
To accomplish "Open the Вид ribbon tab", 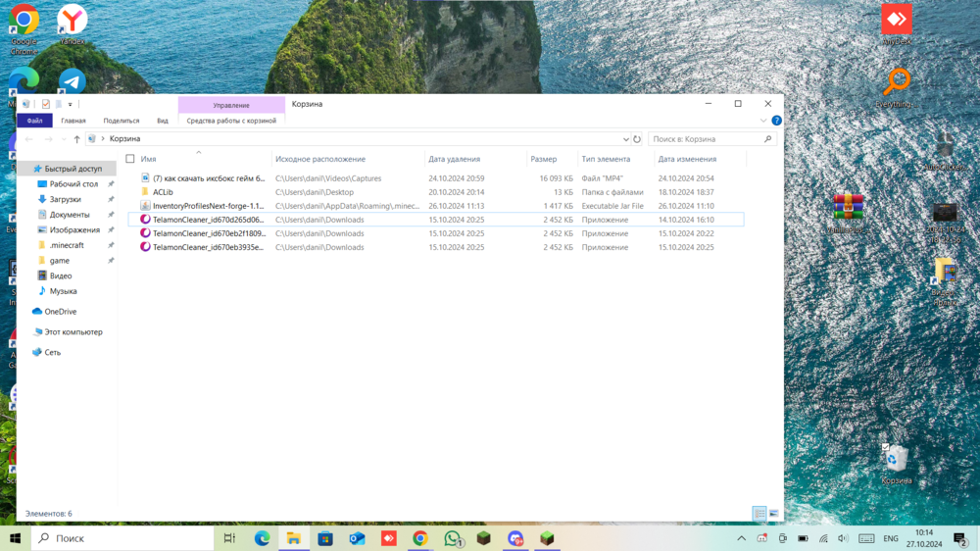I will pos(163,120).
